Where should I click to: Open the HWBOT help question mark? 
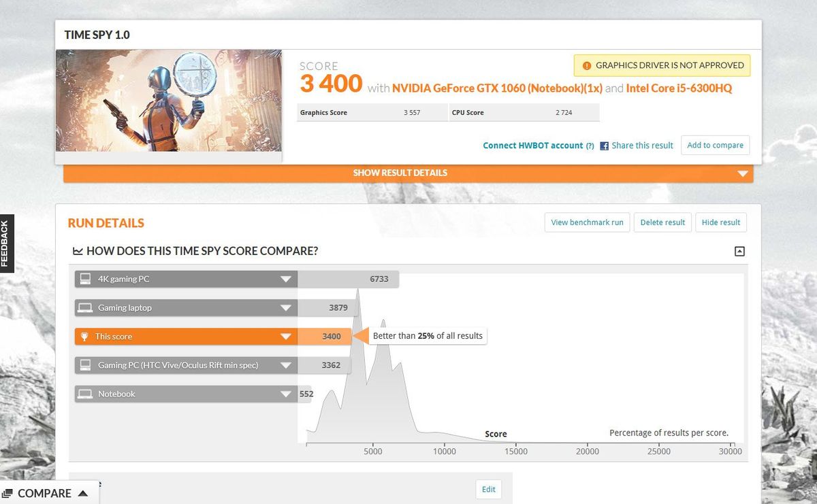click(590, 146)
